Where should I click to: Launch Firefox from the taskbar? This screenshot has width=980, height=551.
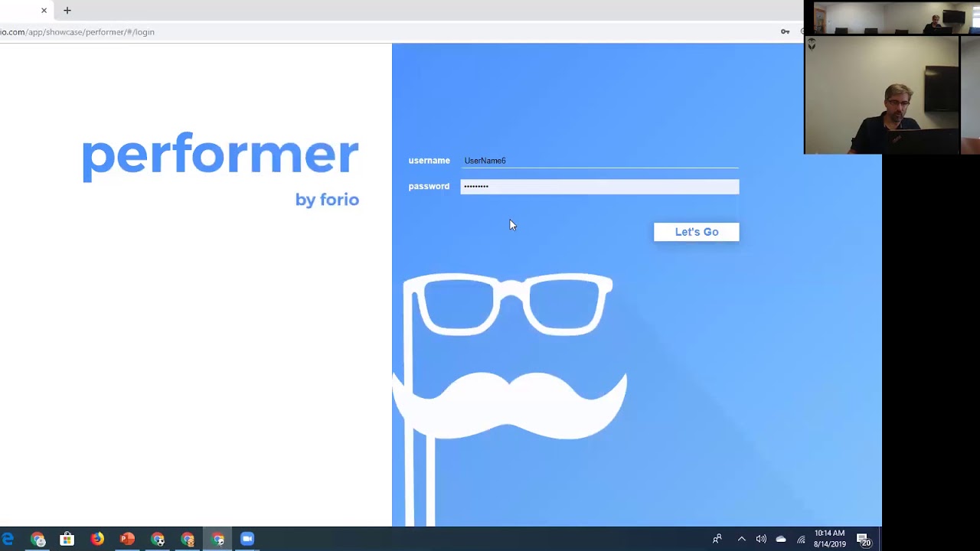[x=97, y=539]
